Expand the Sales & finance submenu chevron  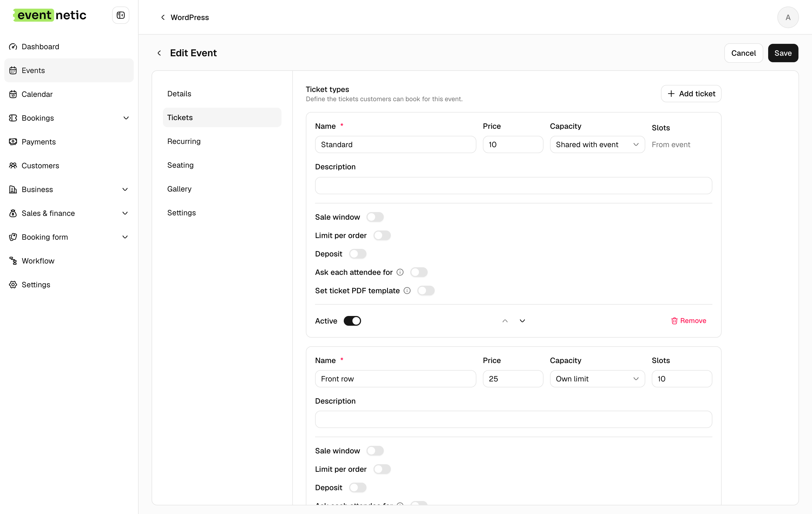125,213
